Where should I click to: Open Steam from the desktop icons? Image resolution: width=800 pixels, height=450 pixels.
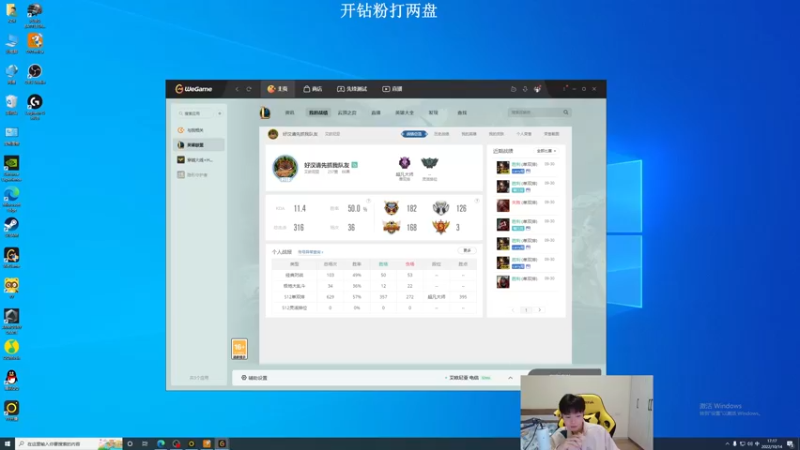tap(11, 227)
